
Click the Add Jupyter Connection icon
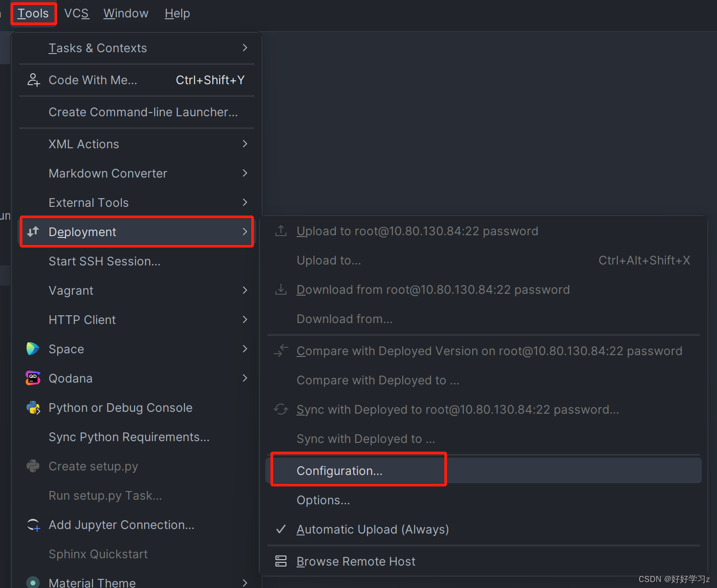(33, 524)
